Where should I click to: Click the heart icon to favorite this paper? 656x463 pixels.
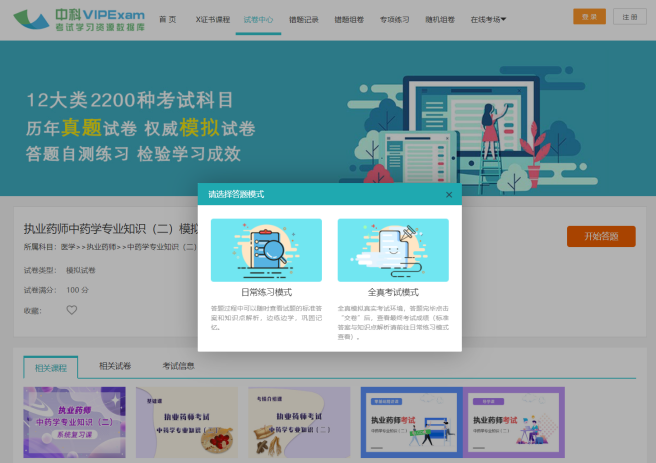pyautogui.click(x=71, y=310)
